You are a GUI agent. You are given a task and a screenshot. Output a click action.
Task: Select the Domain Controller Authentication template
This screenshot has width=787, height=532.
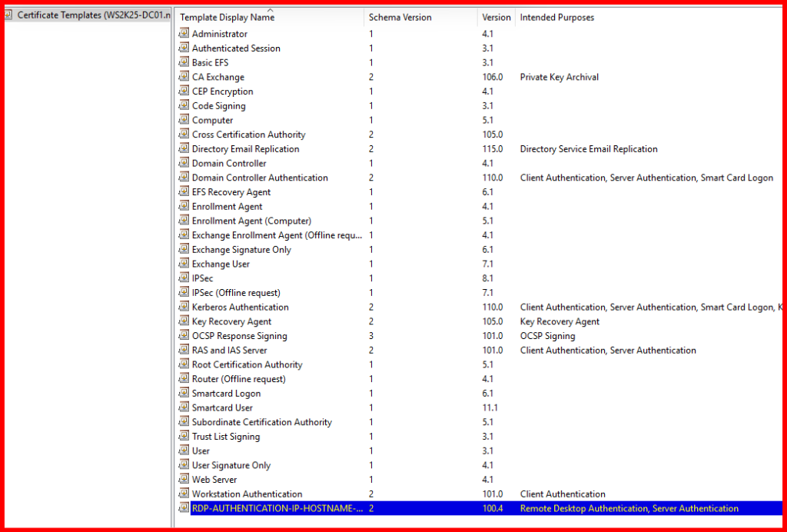pos(260,178)
